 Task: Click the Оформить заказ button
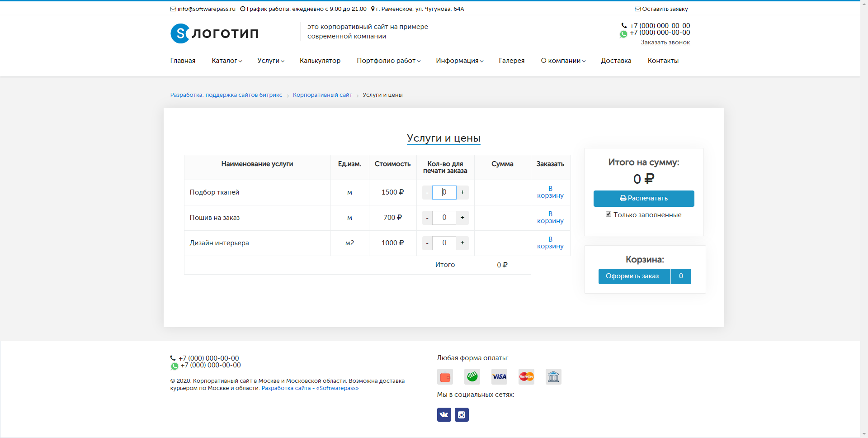click(x=632, y=276)
